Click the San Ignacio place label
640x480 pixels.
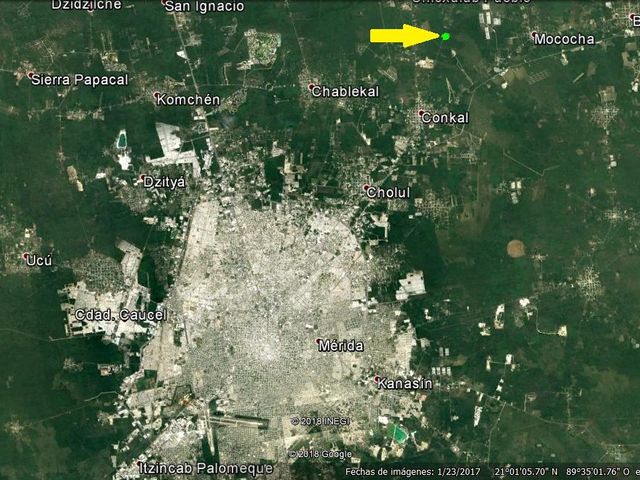click(205, 6)
